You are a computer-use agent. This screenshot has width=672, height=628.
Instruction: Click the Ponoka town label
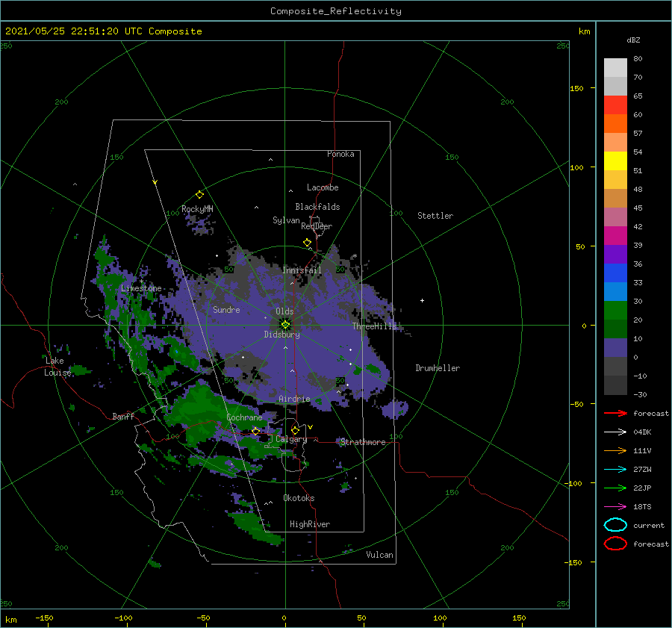(x=340, y=154)
